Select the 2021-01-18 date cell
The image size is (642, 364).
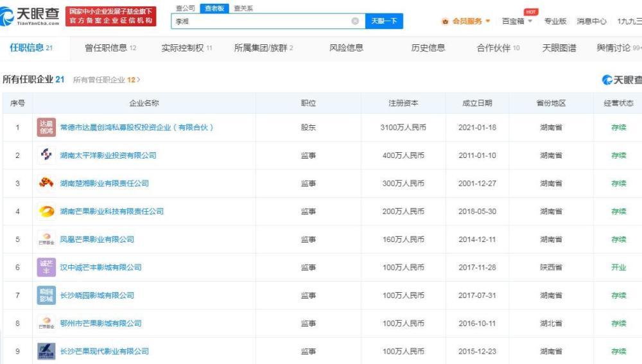477,127
